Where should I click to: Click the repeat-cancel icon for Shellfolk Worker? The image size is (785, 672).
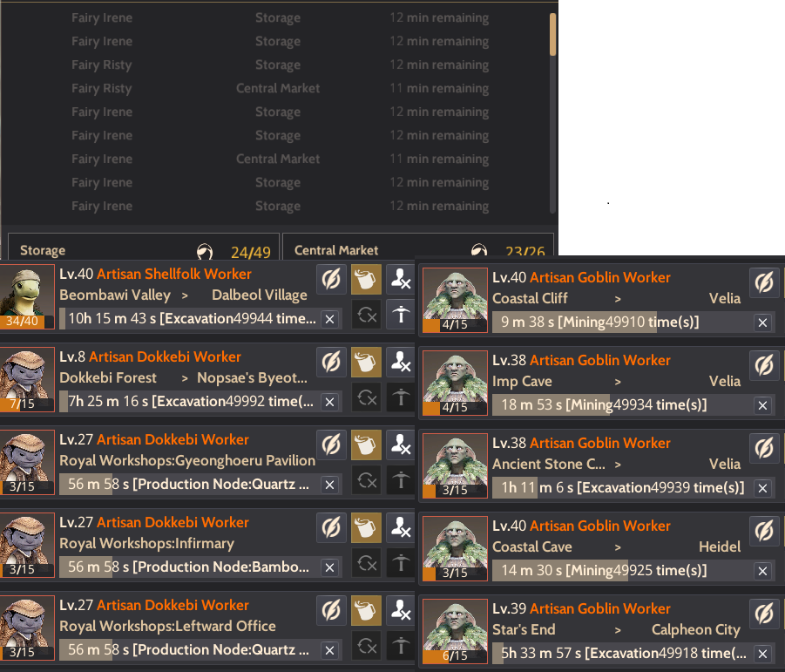(366, 315)
